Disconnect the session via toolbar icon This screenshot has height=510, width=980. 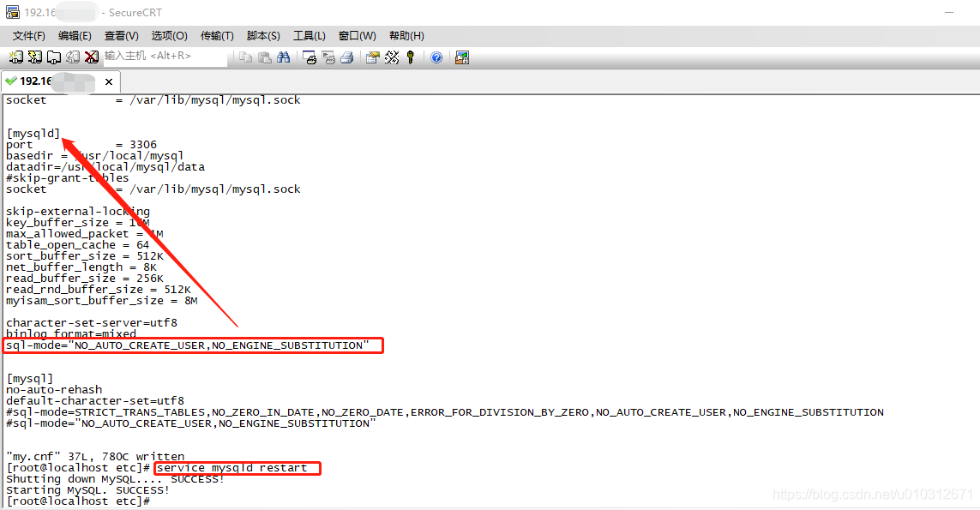point(93,57)
